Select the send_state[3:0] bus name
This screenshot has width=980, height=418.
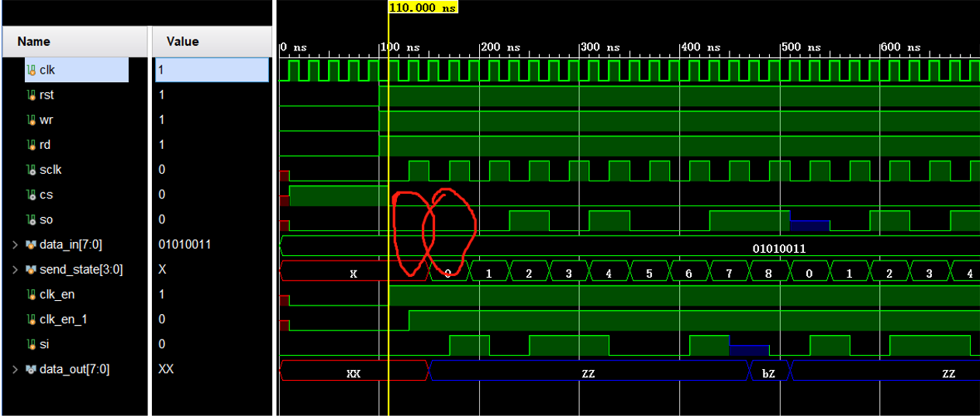click(x=81, y=269)
